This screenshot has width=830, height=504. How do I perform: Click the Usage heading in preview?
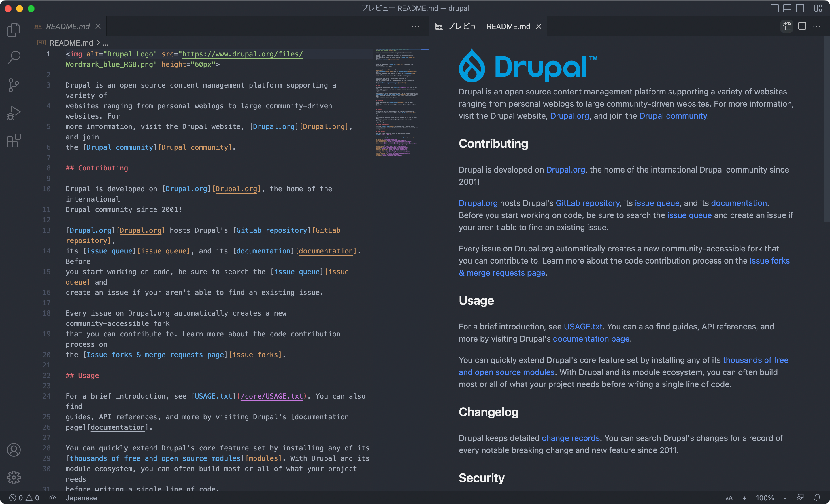tap(476, 301)
